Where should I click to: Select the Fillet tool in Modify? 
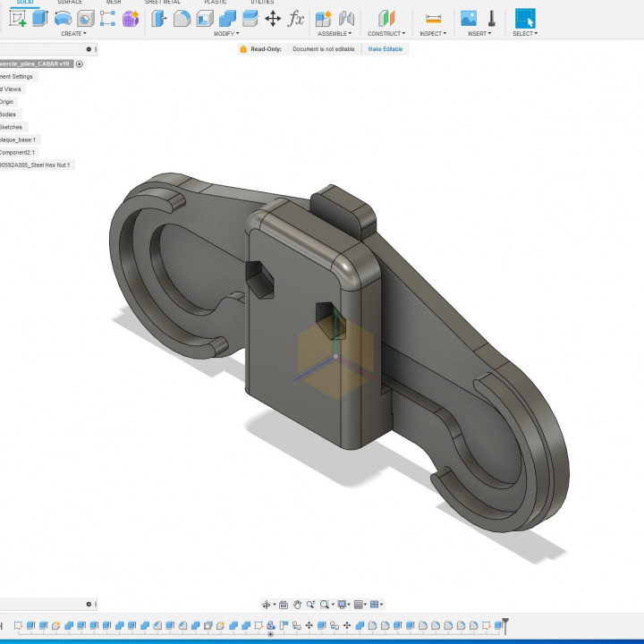pos(182,18)
